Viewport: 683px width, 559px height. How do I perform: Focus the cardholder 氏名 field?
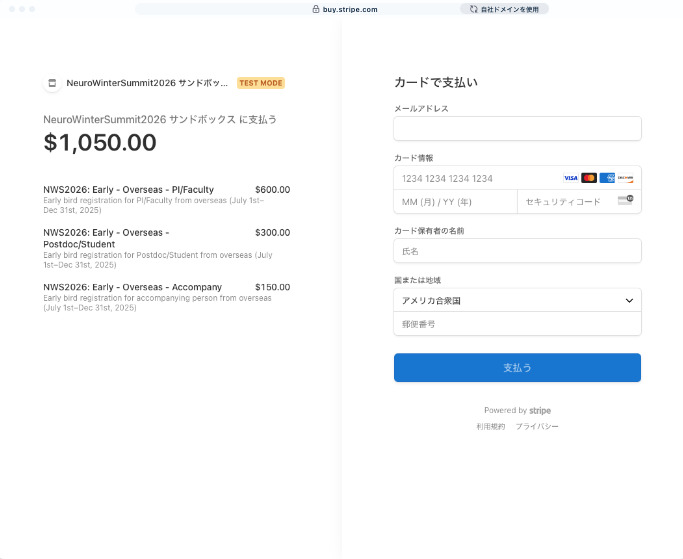[517, 251]
